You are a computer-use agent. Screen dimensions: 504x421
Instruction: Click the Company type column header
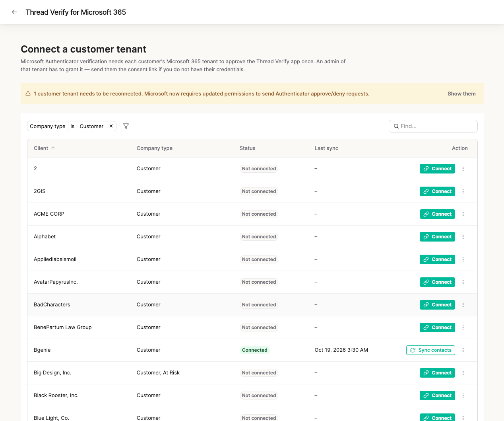155,148
